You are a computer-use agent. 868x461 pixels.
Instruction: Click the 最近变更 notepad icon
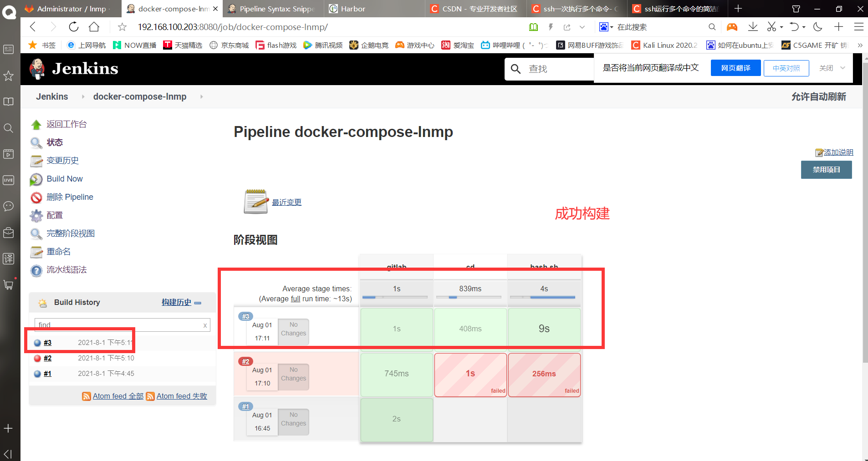pyautogui.click(x=256, y=201)
